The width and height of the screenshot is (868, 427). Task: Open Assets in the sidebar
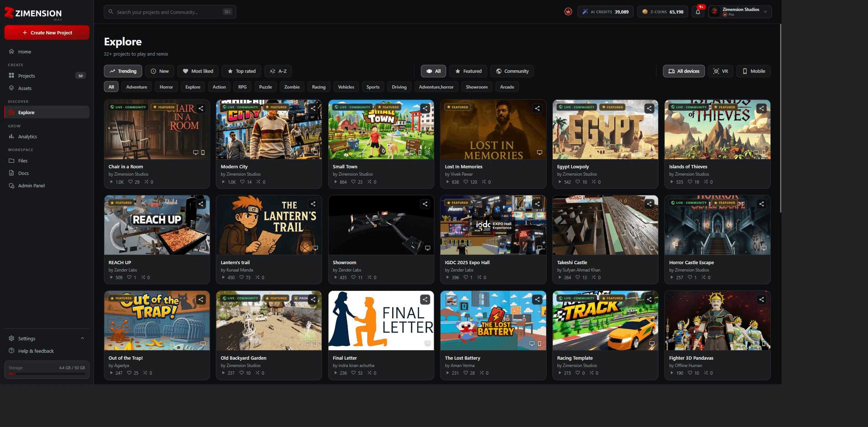47,88
